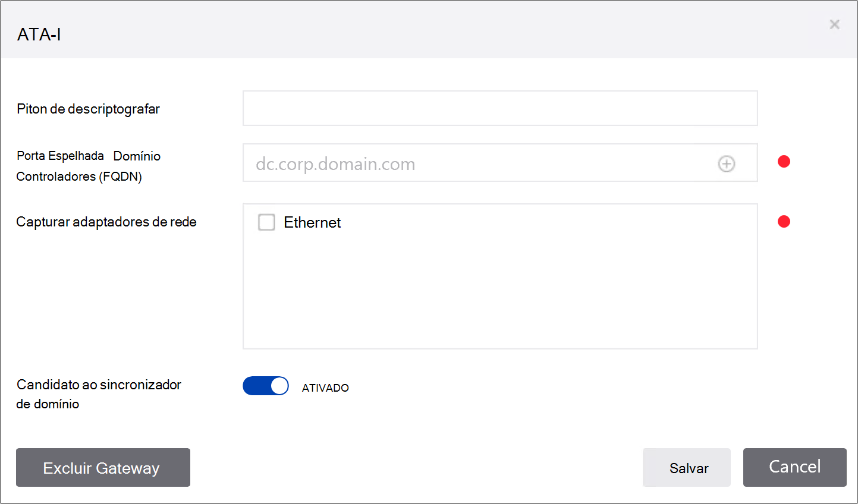
Task: Close the ATA-I dialog with the X icon
Action: [835, 24]
